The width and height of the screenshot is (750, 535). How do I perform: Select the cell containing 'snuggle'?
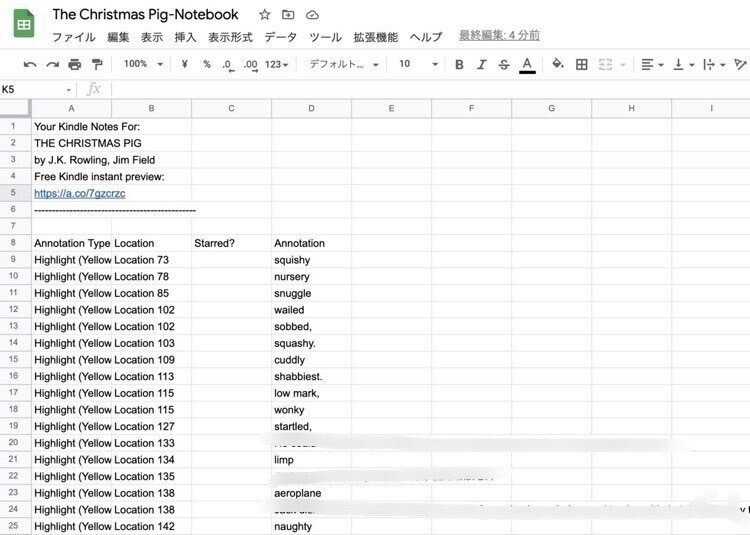coord(311,293)
